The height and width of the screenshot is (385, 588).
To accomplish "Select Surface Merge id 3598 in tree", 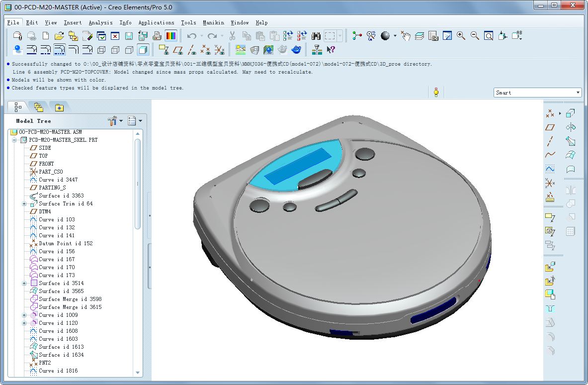I will click(70, 299).
